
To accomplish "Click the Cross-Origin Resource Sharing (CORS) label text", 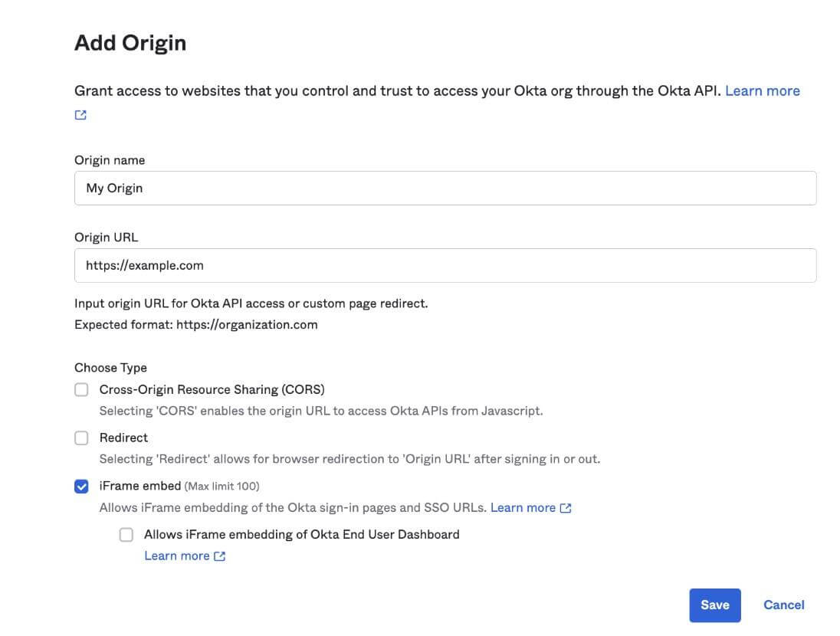I will (212, 389).
